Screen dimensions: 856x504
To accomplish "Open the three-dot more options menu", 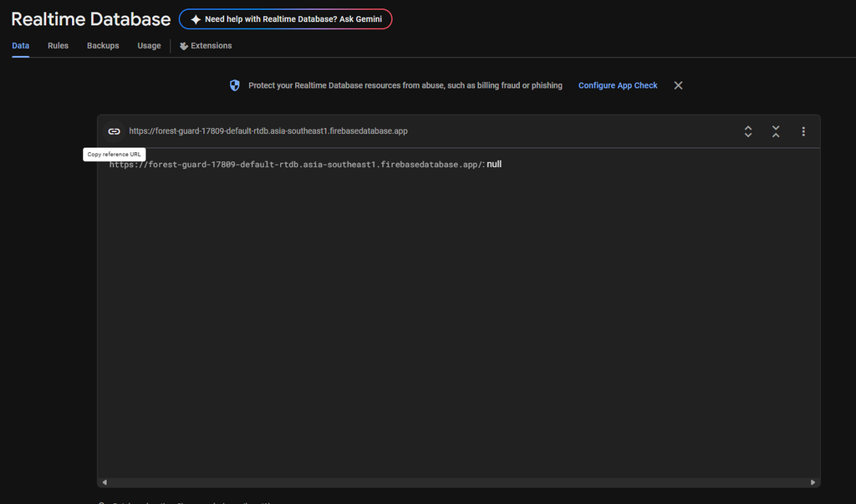I will tap(803, 131).
